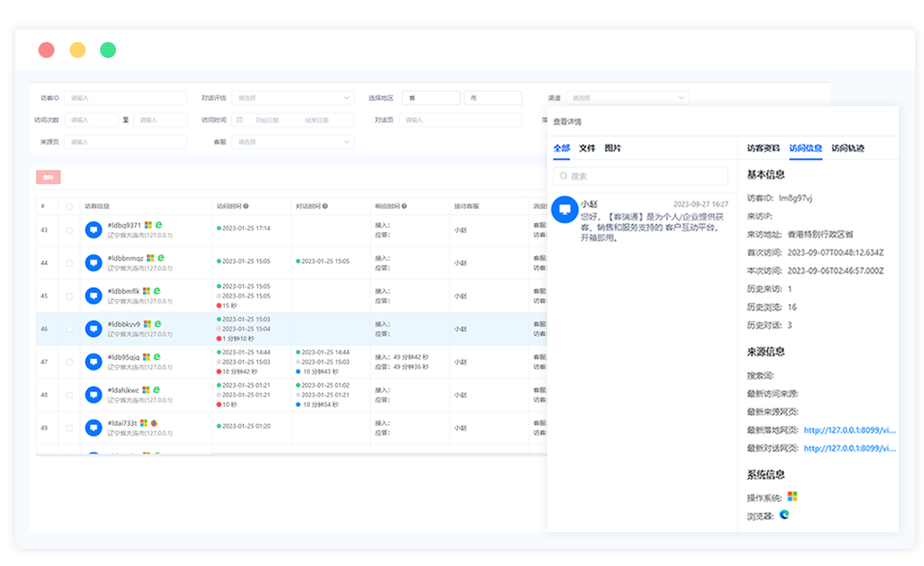The width and height of the screenshot is (924, 566).
Task: Click 小赵's avatar in the details panel
Action: [564, 210]
